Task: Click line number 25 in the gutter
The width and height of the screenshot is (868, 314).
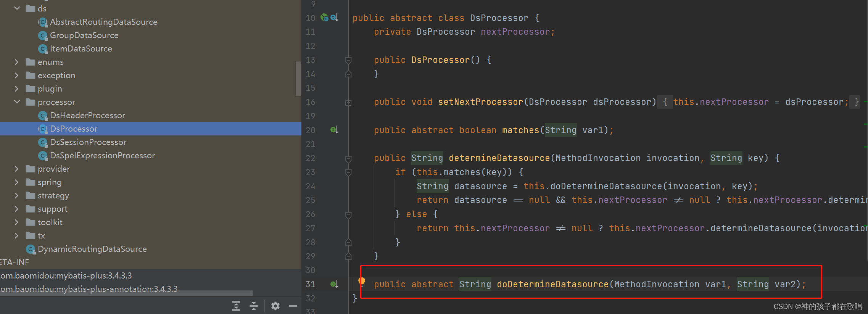Action: click(x=311, y=200)
